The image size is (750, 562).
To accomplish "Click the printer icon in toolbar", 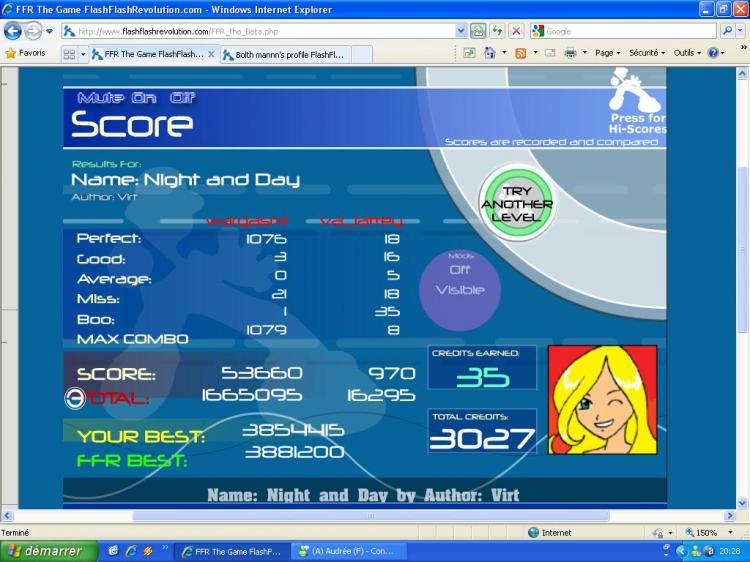I will [x=570, y=53].
